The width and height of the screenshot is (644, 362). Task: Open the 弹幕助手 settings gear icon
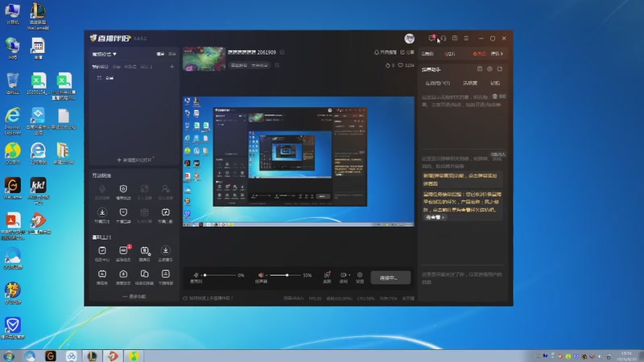[x=489, y=69]
